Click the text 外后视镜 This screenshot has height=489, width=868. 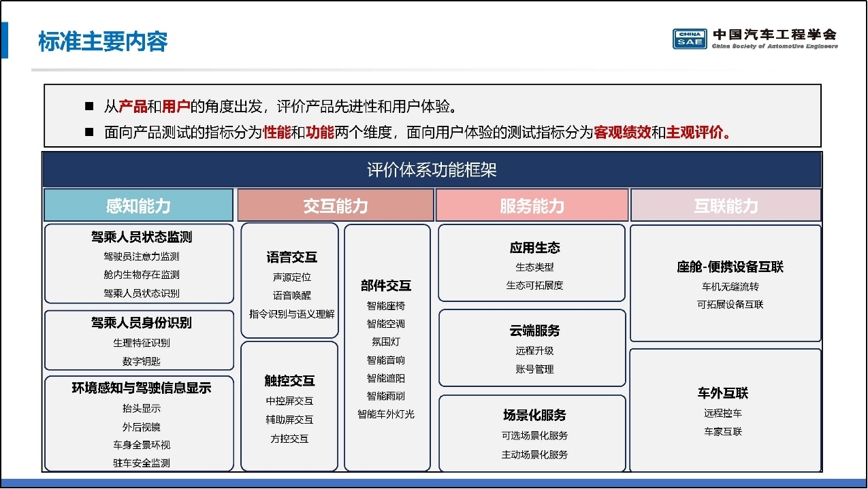(142, 427)
